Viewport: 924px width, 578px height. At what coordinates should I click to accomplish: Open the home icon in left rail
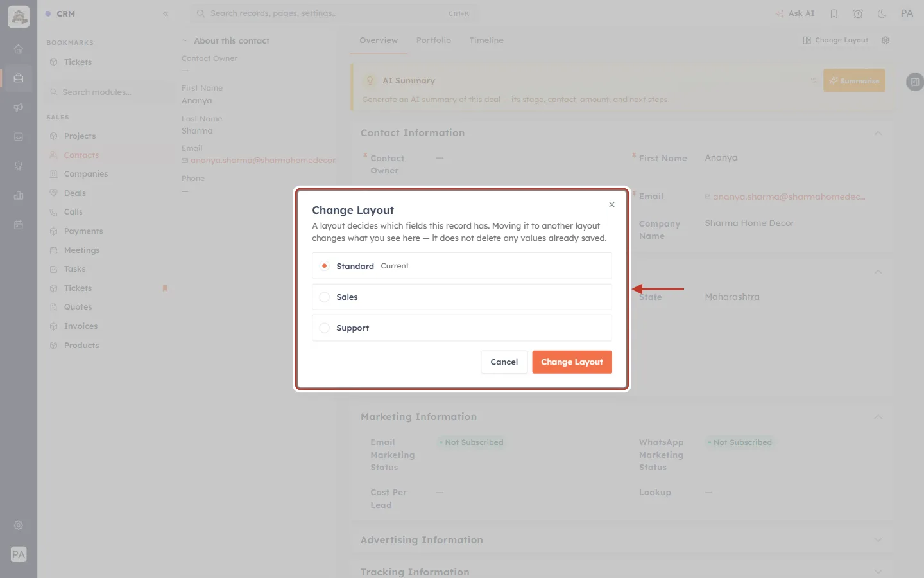click(19, 49)
